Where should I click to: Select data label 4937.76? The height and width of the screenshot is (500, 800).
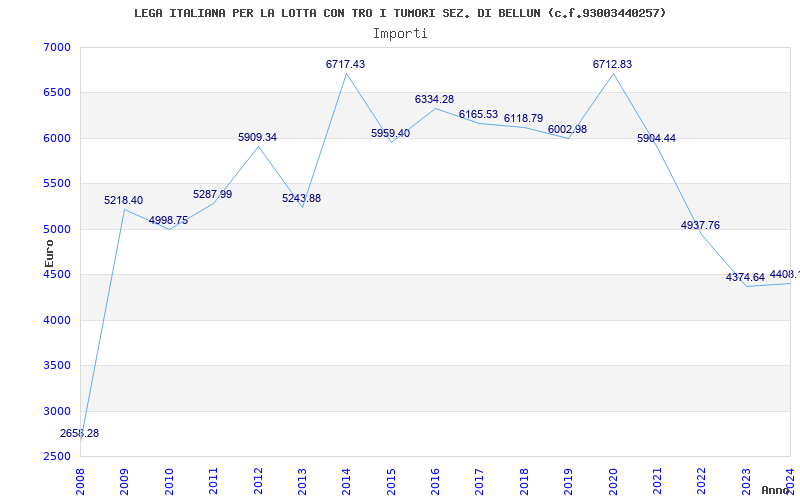(x=701, y=226)
